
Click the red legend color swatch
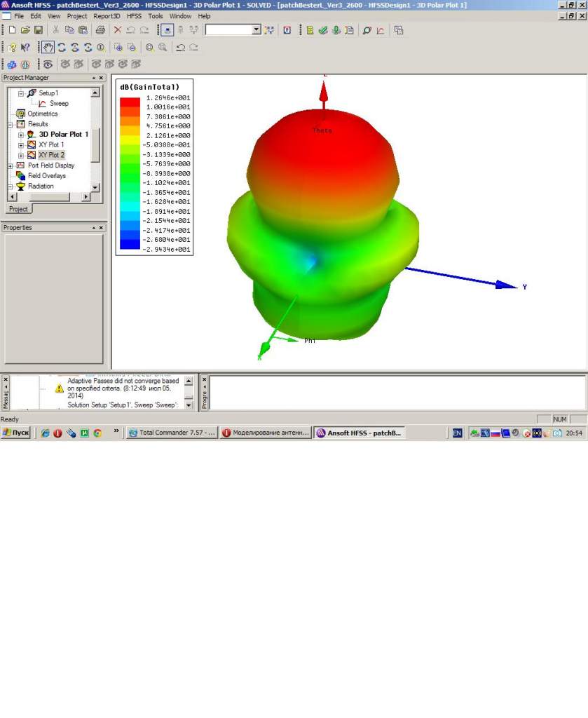pyautogui.click(x=130, y=102)
